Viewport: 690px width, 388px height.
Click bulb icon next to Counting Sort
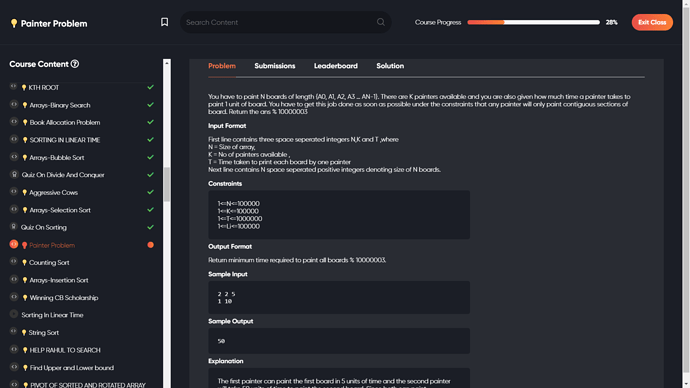[x=24, y=263]
